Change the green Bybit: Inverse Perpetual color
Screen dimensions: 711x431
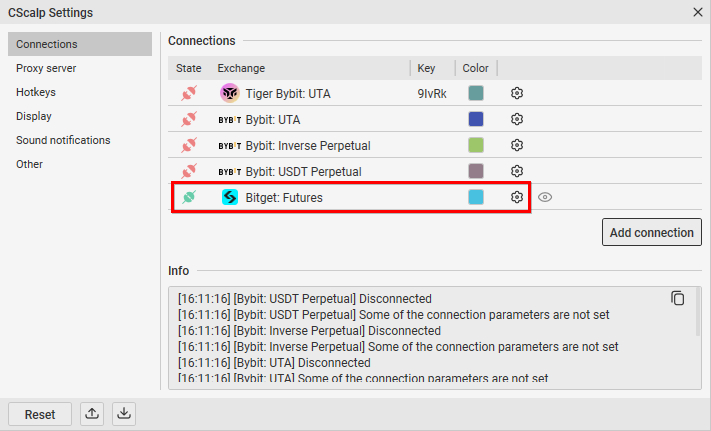pyautogui.click(x=476, y=145)
